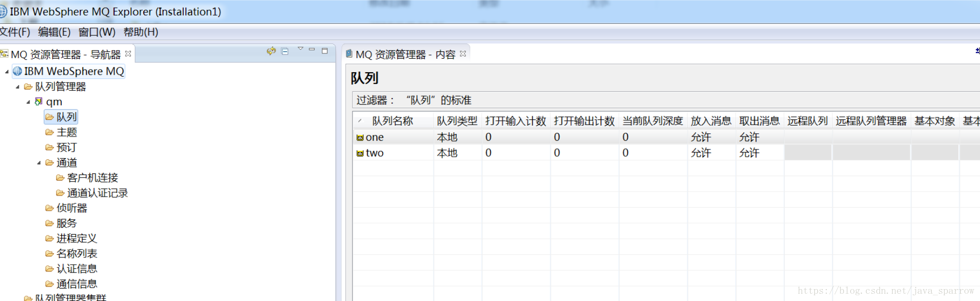
Task: Maximize the navigator panel
Action: coord(325,50)
